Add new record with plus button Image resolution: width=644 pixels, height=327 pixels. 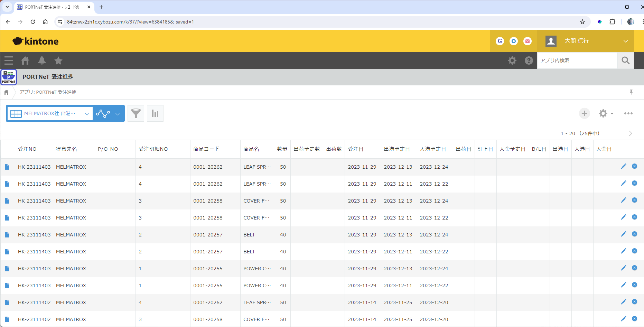click(584, 113)
